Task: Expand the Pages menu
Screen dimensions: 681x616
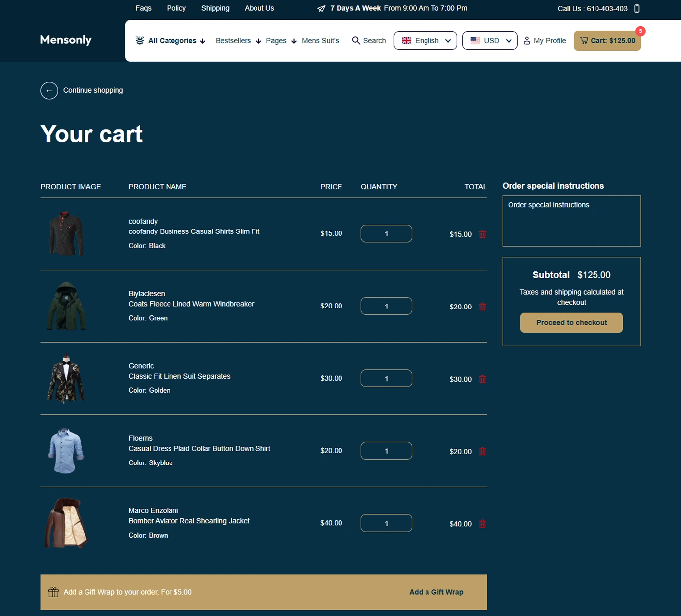Action: click(281, 41)
